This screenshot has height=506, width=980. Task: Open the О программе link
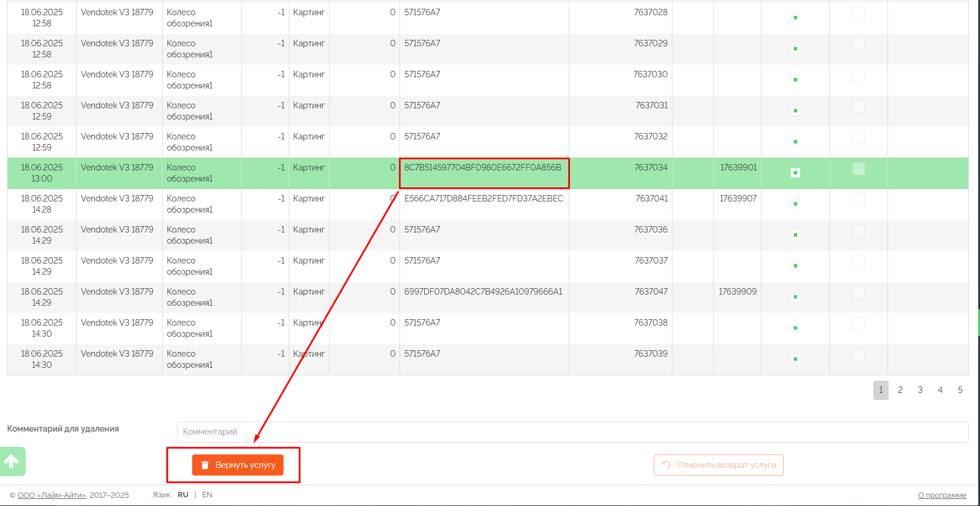point(942,495)
